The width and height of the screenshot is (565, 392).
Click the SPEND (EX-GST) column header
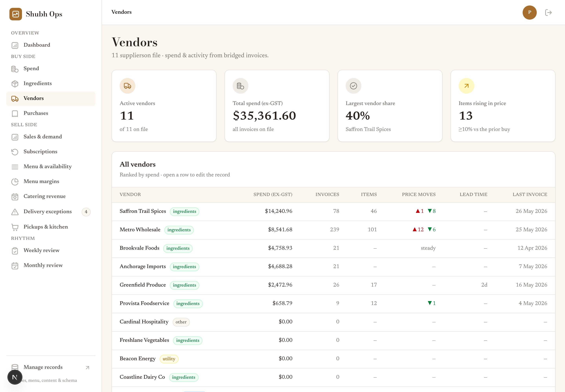point(273,194)
